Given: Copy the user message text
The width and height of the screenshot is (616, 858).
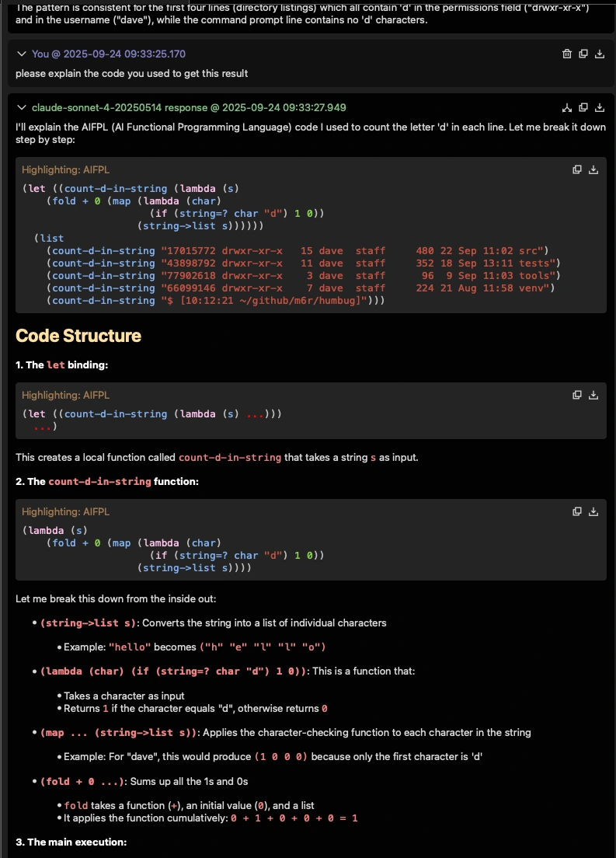Looking at the screenshot, I should tap(583, 54).
